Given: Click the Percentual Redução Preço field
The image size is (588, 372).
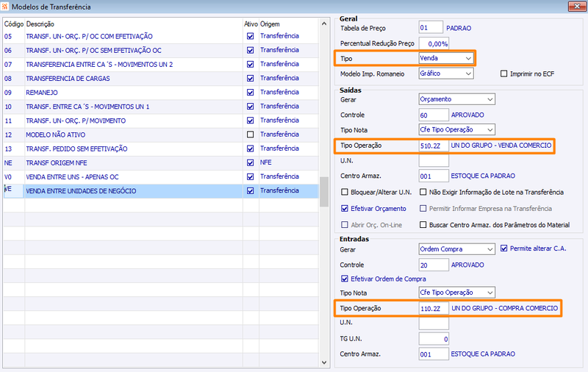Looking at the screenshot, I should (x=434, y=43).
